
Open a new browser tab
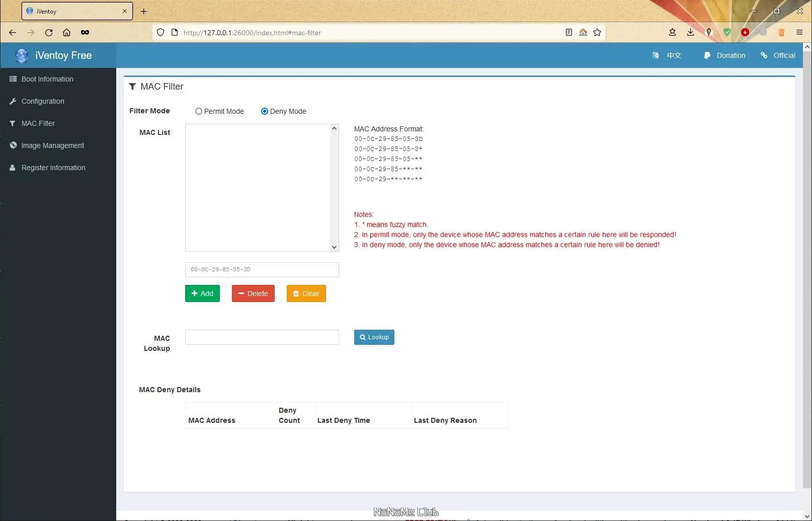(144, 11)
